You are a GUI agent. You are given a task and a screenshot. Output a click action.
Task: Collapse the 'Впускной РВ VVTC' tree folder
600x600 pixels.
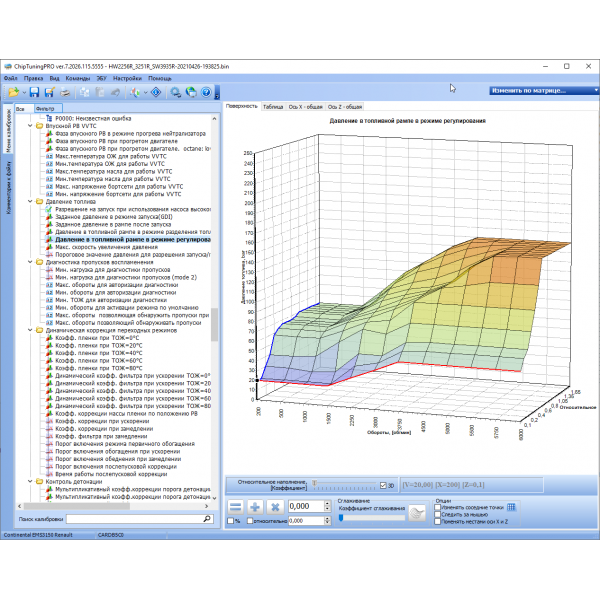coord(30,126)
